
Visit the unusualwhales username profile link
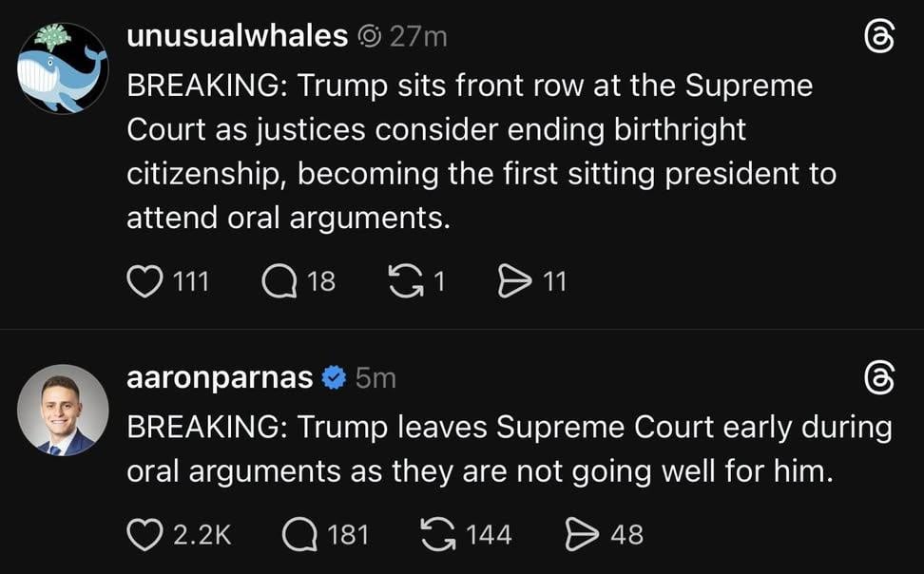coord(237,36)
